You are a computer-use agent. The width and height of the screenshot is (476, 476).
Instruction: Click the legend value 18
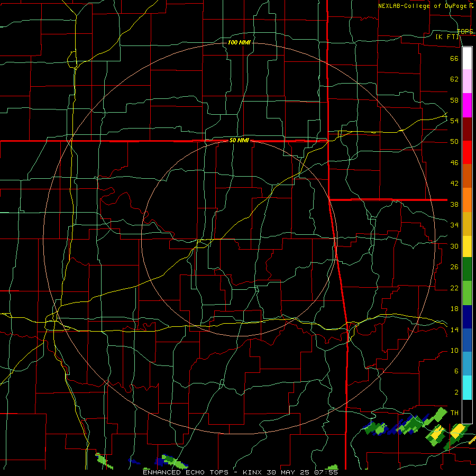tap(454, 309)
